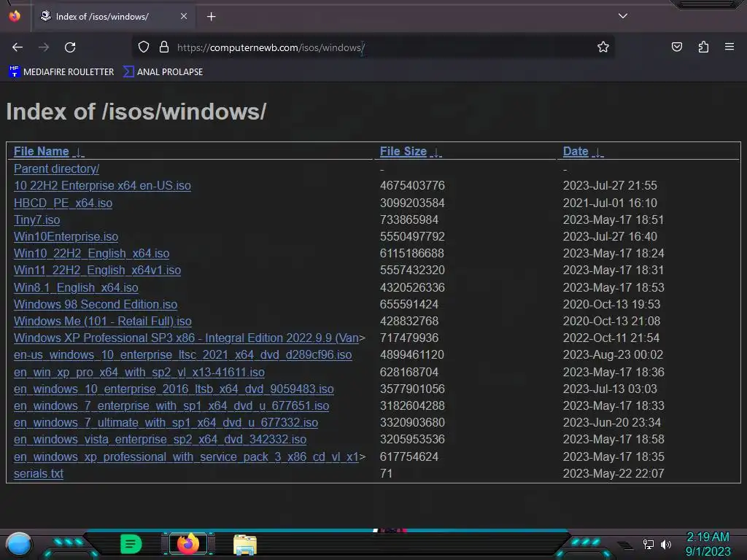This screenshot has height=560, width=747.
Task: Open the tracking protection shield icon
Action: click(x=144, y=47)
